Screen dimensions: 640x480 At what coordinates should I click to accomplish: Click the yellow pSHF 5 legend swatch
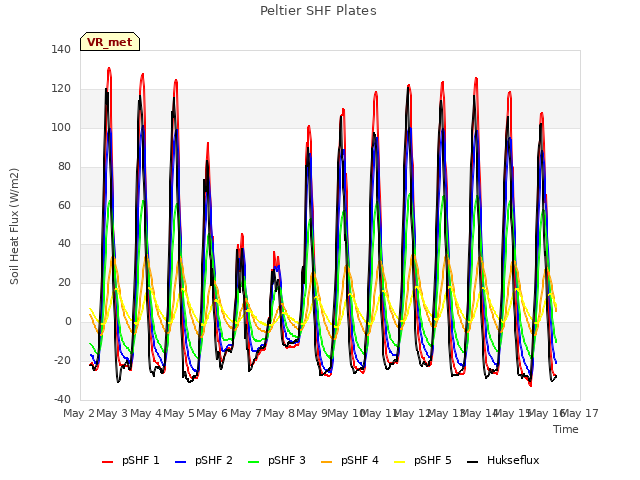(400, 462)
